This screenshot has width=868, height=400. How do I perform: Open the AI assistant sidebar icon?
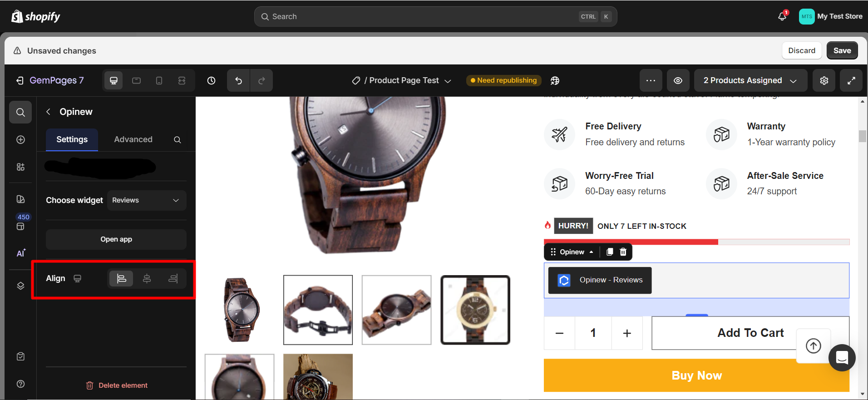[x=21, y=253]
